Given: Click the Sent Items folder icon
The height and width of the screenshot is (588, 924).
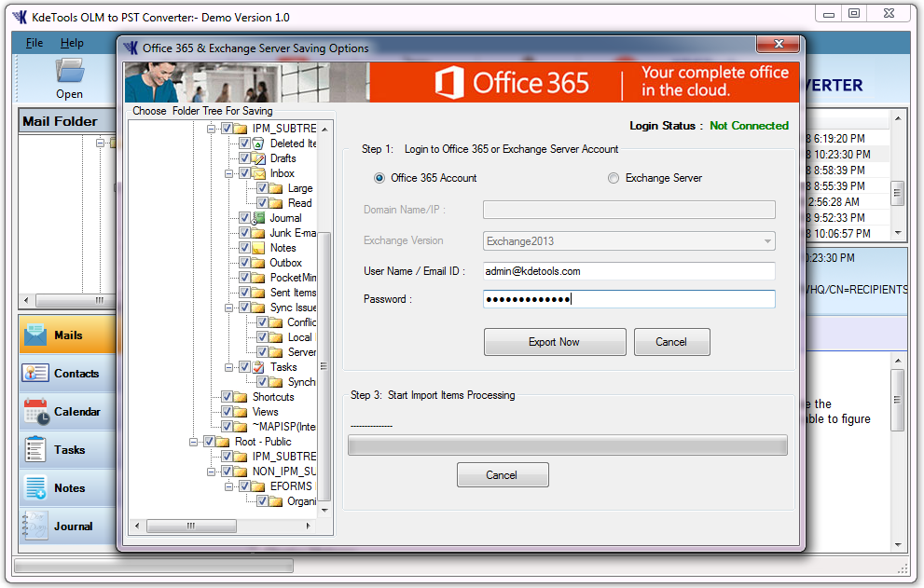Looking at the screenshot, I should (x=258, y=293).
